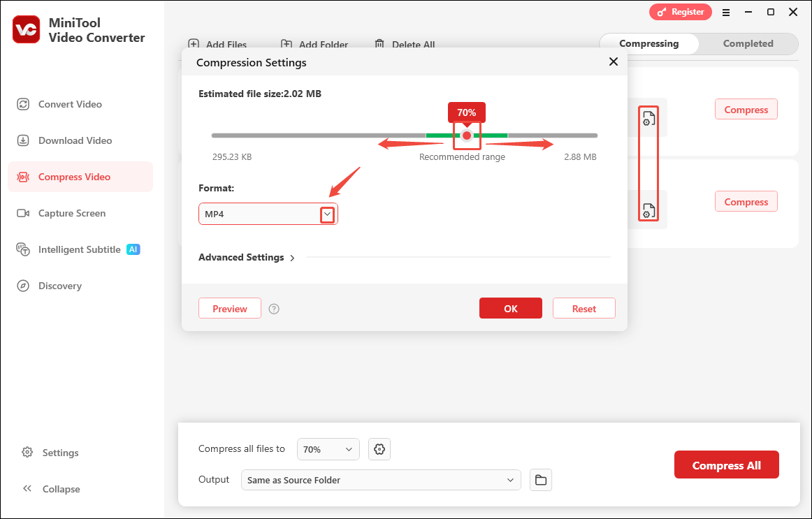Click the compression ratio slider handle
Viewport: 812px width, 519px height.
pos(467,136)
